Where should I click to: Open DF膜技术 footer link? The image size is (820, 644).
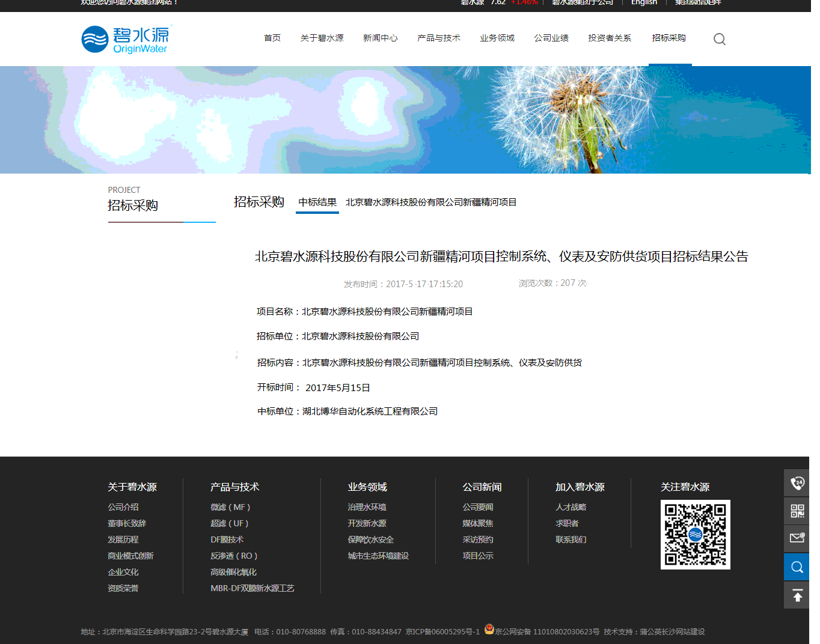click(x=227, y=539)
